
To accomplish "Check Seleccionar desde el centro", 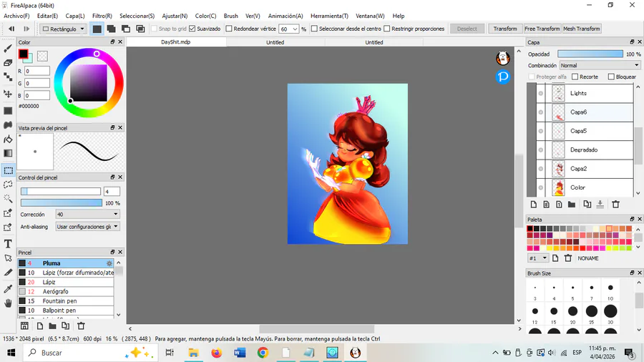I will [x=314, y=29].
